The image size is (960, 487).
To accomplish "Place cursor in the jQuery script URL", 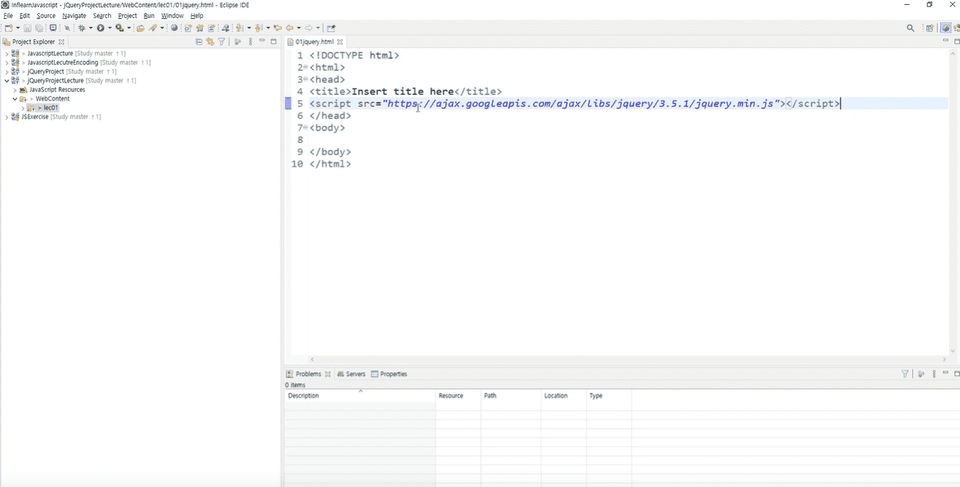I will [x=581, y=104].
